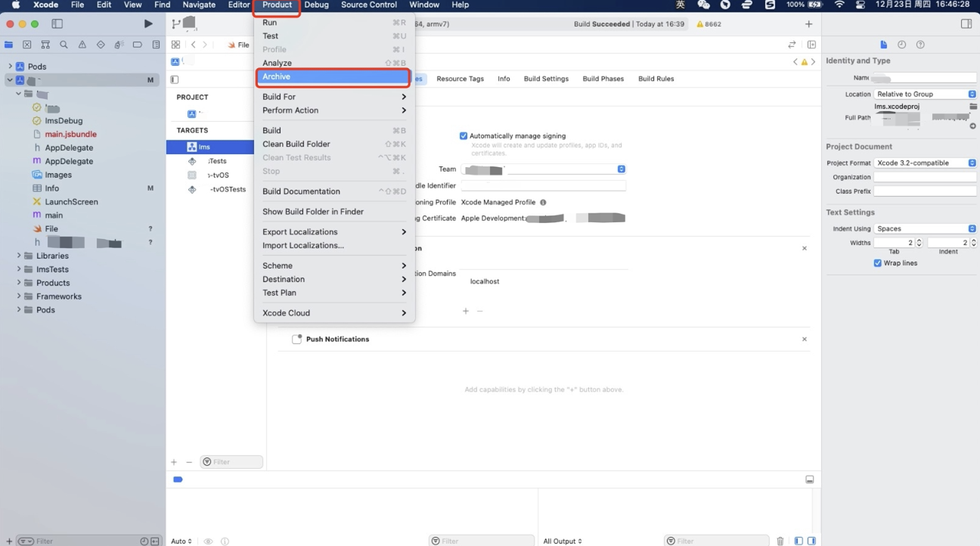Open the Find navigator magnifier icon
The image size is (980, 546).
64,45
